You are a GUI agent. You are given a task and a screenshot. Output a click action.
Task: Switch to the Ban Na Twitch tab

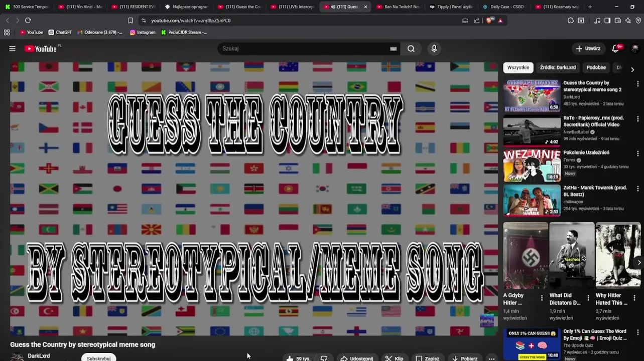(x=399, y=7)
